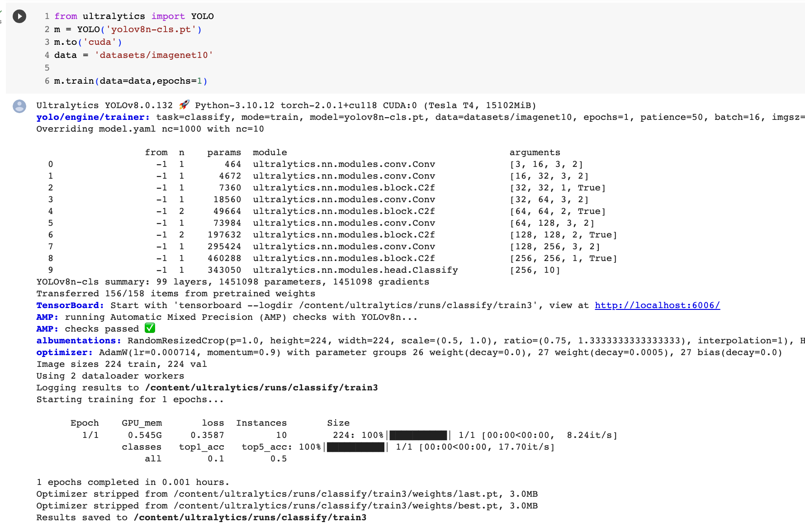Image resolution: width=805 pixels, height=532 pixels.
Task: Click the rocket emoji in version line
Action: pos(184,105)
